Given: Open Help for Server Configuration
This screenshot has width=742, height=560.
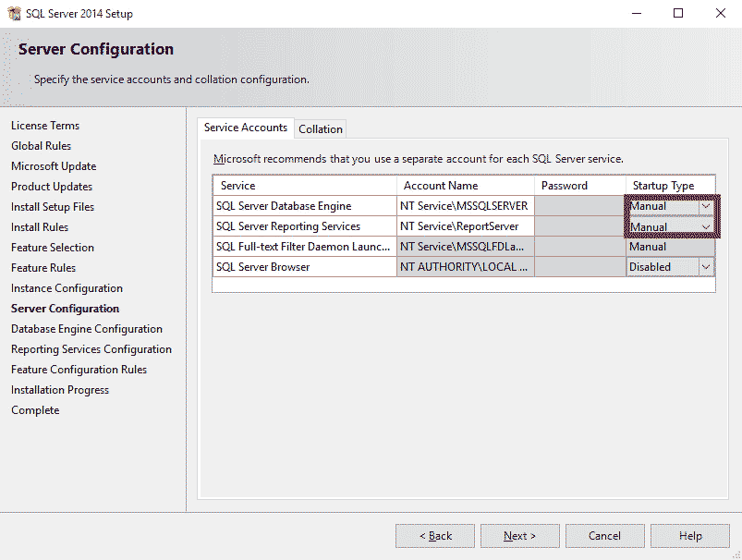Looking at the screenshot, I should [689, 535].
